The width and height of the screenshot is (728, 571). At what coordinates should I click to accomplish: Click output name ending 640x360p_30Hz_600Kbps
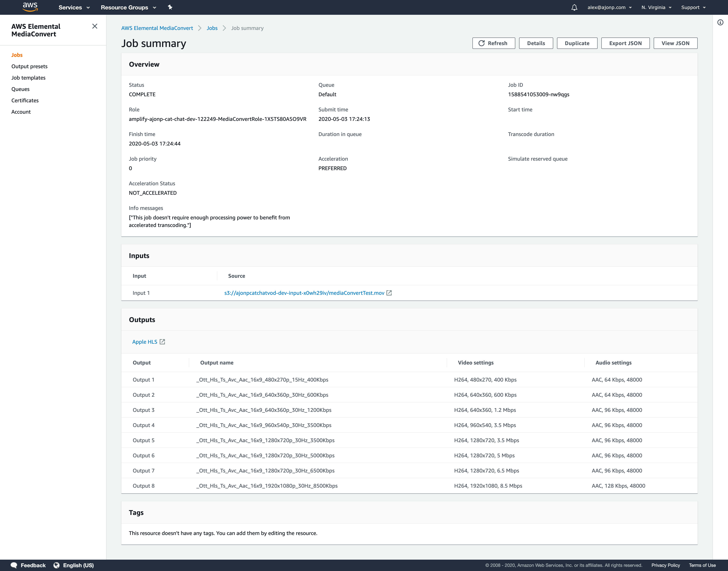click(262, 395)
